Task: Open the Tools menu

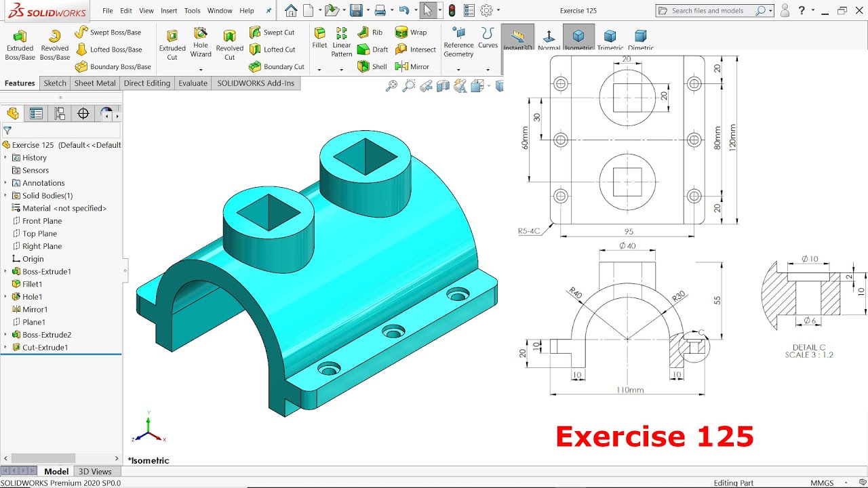Action: point(193,11)
